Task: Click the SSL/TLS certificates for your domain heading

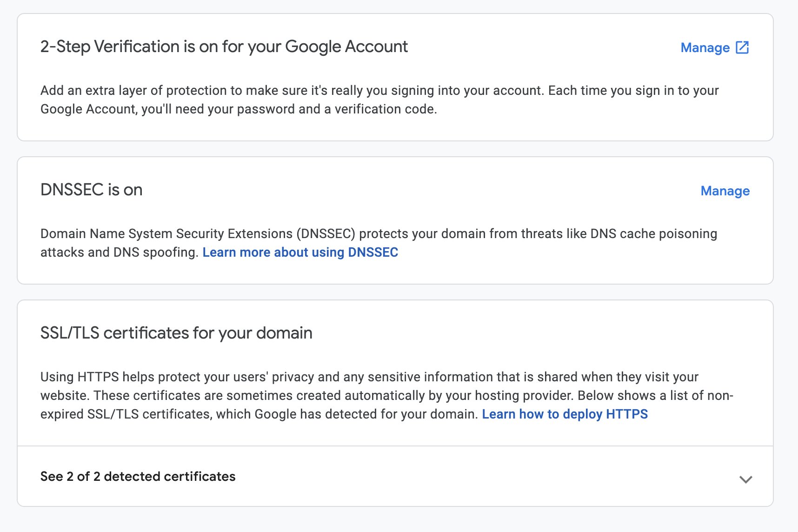Action: [176, 333]
